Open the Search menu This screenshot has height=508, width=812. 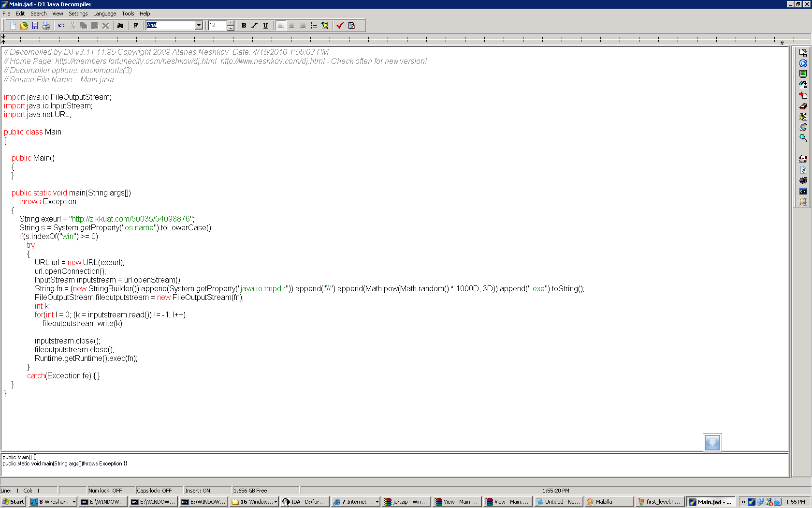tap(39, 14)
